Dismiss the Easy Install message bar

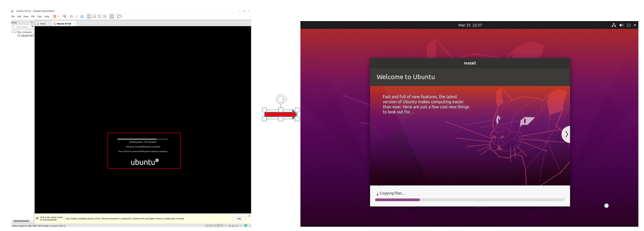(249, 216)
